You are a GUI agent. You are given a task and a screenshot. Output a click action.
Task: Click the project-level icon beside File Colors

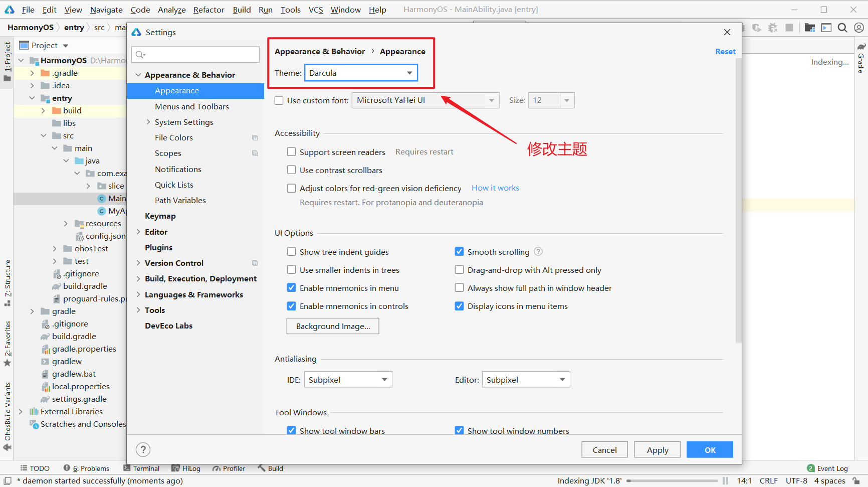255,137
